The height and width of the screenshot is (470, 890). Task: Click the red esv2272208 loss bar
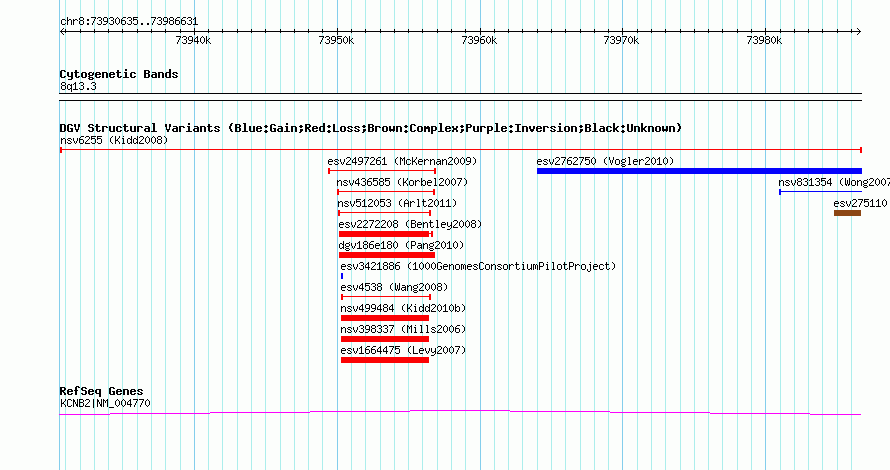click(385, 234)
